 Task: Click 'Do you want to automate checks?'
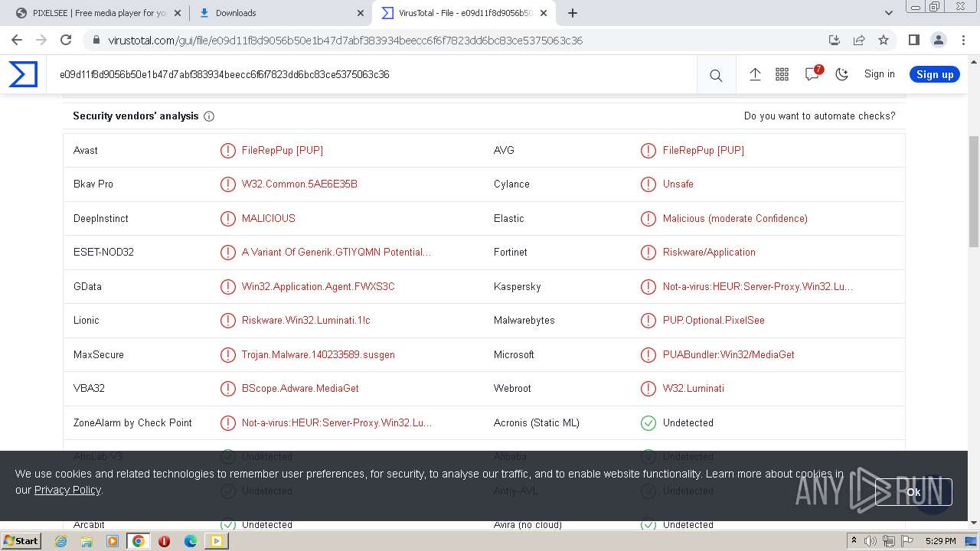(x=819, y=116)
